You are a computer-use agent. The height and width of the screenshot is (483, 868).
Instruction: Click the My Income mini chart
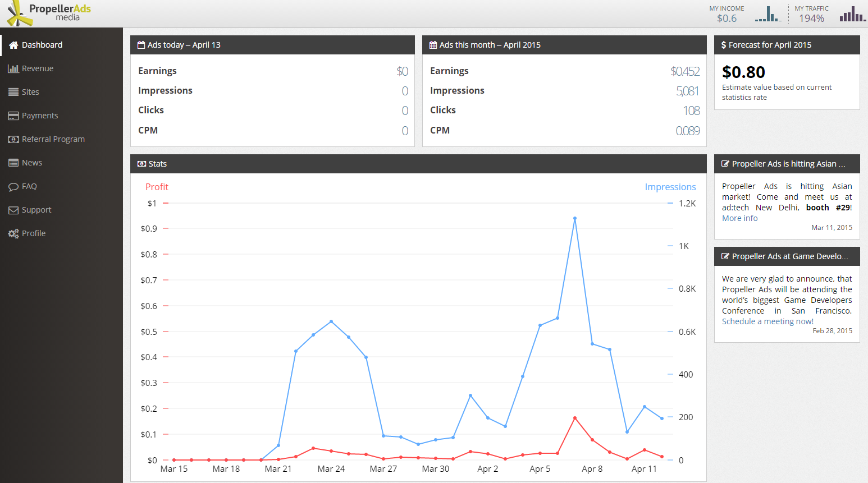[768, 14]
